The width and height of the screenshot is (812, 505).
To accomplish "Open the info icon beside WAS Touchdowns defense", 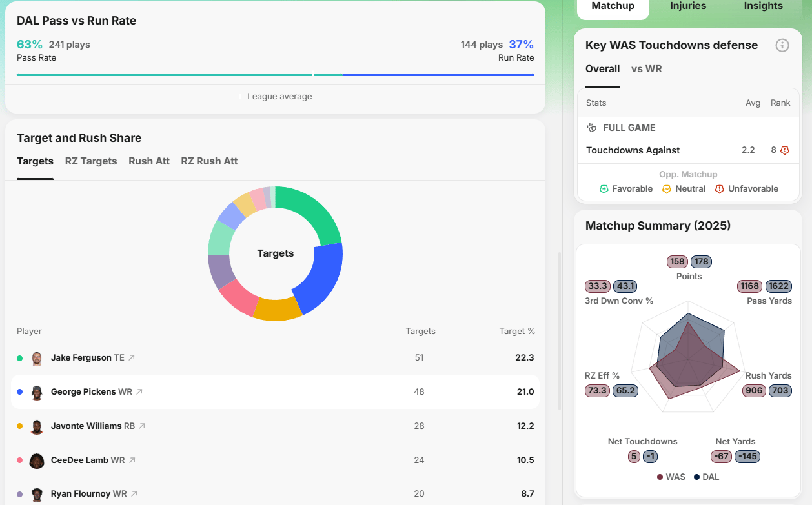I will pyautogui.click(x=782, y=45).
